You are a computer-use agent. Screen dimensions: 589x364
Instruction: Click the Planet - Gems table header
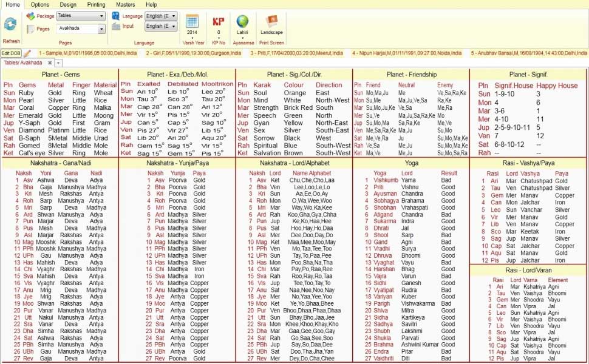[x=61, y=74]
